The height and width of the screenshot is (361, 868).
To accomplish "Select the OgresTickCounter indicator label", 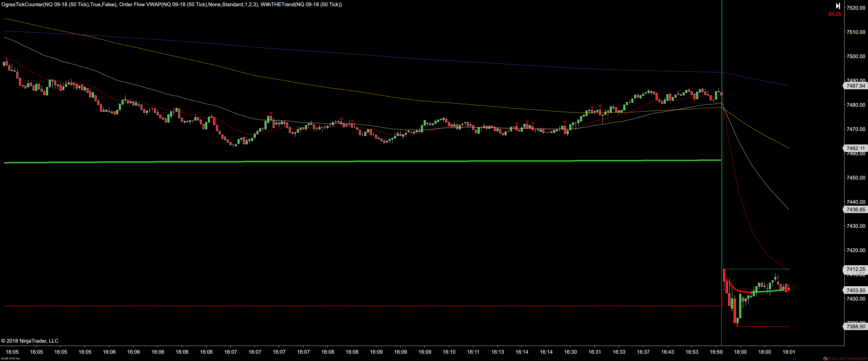I will [x=59, y=4].
